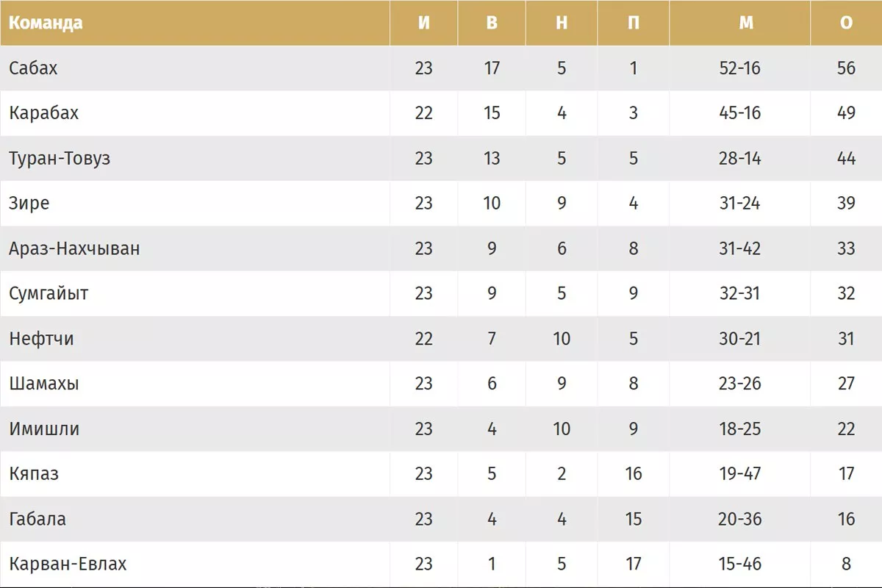This screenshot has width=882, height=588.
Task: Click the Команда column header
Action: point(46,23)
